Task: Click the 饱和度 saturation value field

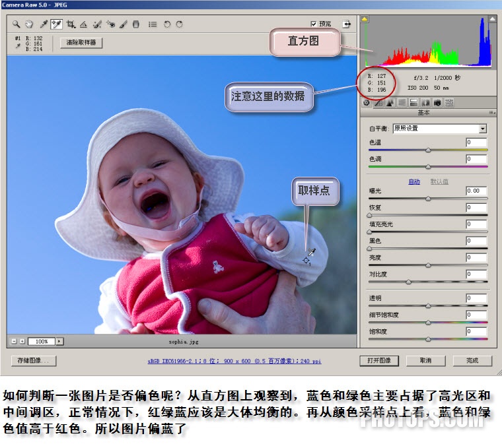Action: 476,331
